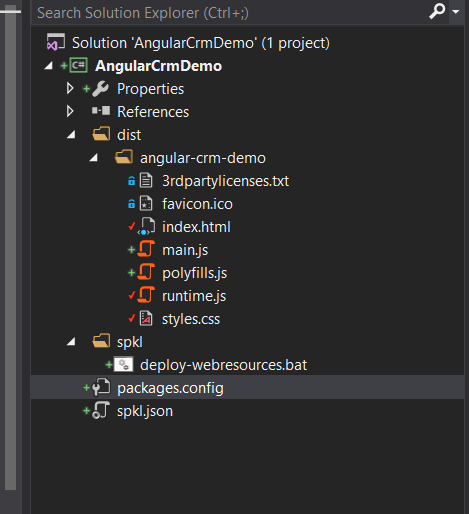Screen dimensions: 469x514
Task: Expand the References node
Action: (70, 111)
